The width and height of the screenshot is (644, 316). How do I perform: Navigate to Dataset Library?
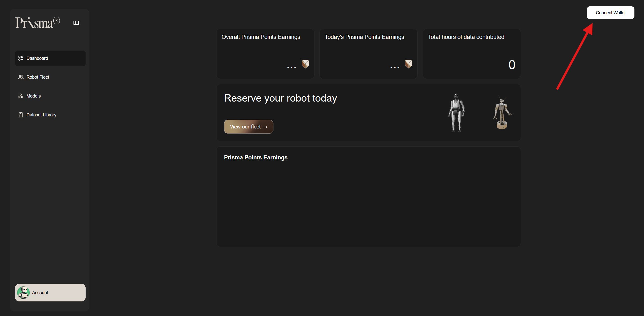41,115
